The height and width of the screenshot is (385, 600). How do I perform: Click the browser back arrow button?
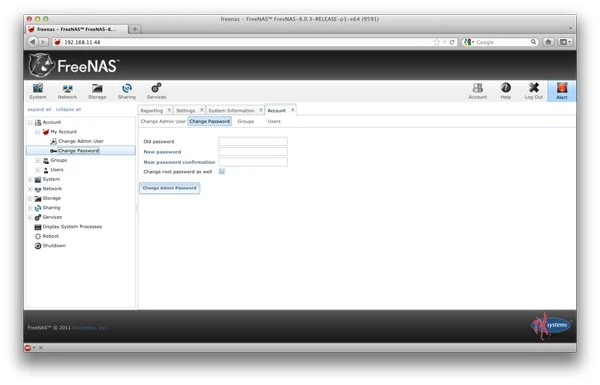pos(33,42)
